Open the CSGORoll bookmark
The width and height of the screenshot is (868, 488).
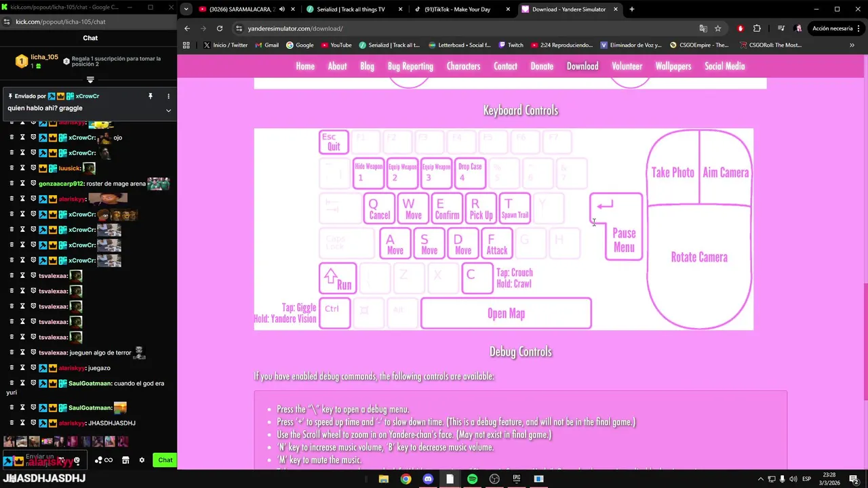pyautogui.click(x=770, y=45)
